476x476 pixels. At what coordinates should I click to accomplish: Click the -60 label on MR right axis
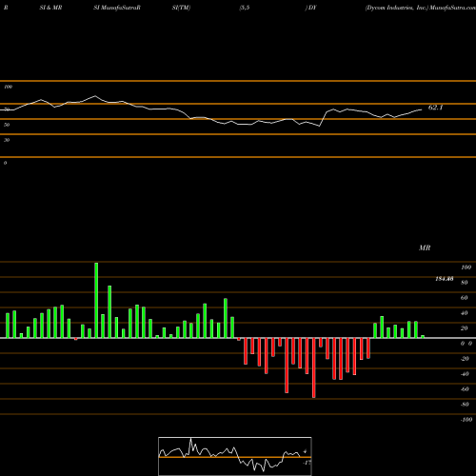pyautogui.click(x=465, y=389)
